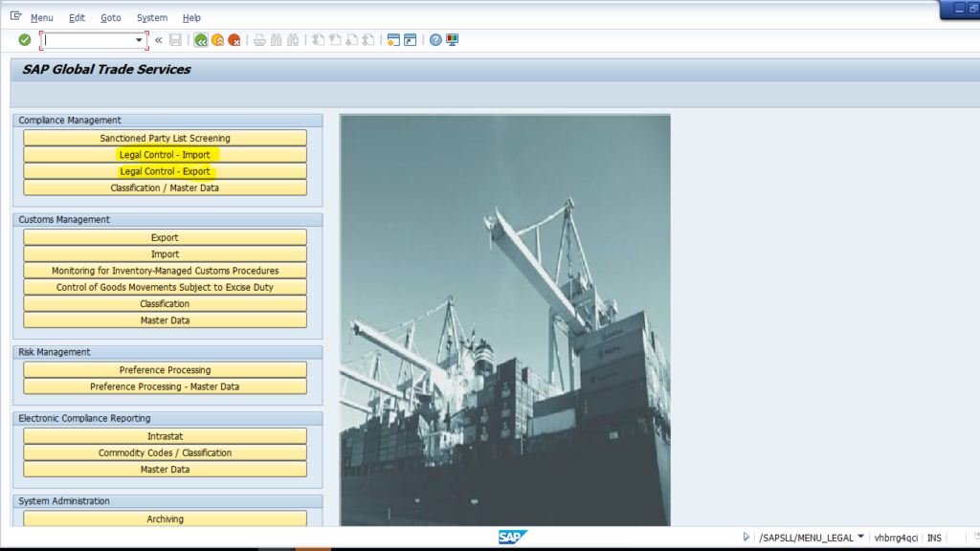Click Sanctioned Party List Screening button
The image size is (980, 551).
click(165, 138)
